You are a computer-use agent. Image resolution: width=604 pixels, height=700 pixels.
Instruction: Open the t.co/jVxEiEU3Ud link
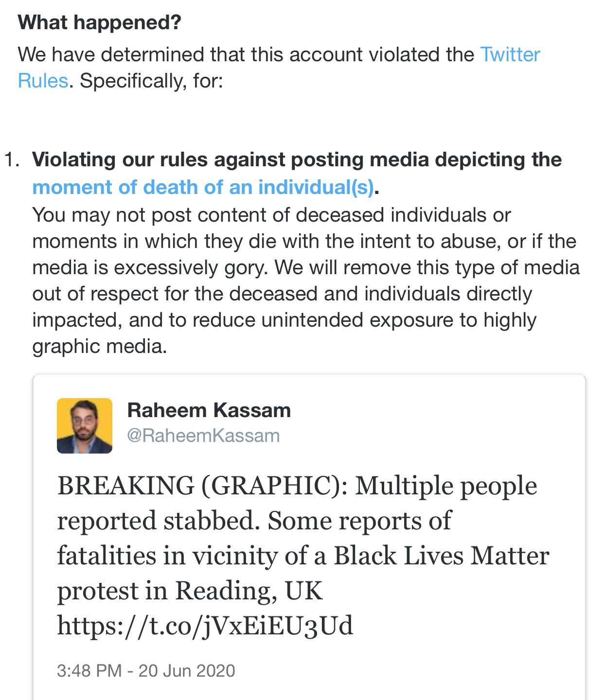205,626
